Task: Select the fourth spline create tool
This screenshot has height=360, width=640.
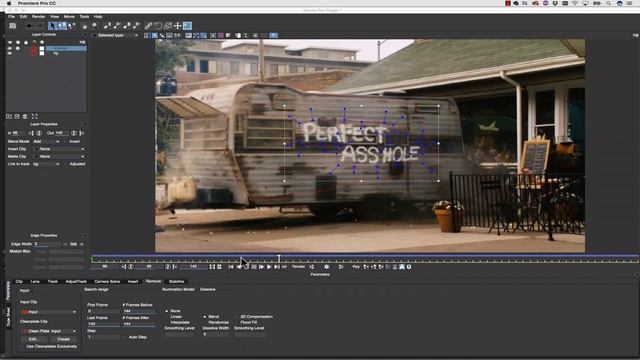Action: tap(137, 26)
